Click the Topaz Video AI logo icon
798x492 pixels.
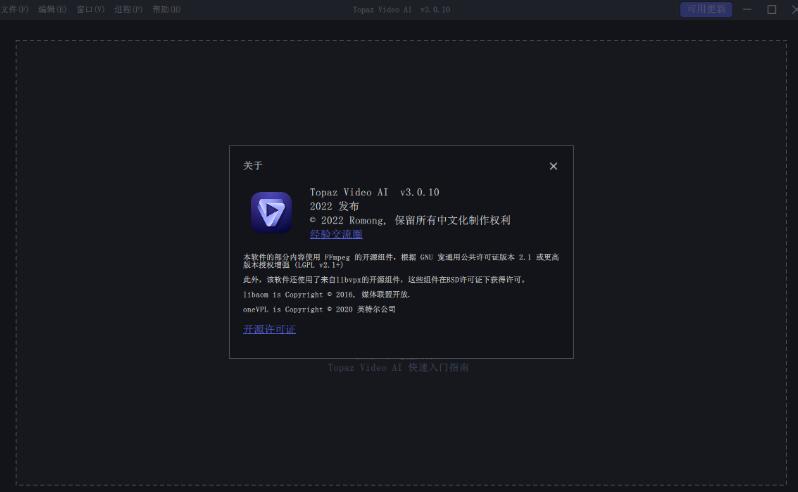271,212
